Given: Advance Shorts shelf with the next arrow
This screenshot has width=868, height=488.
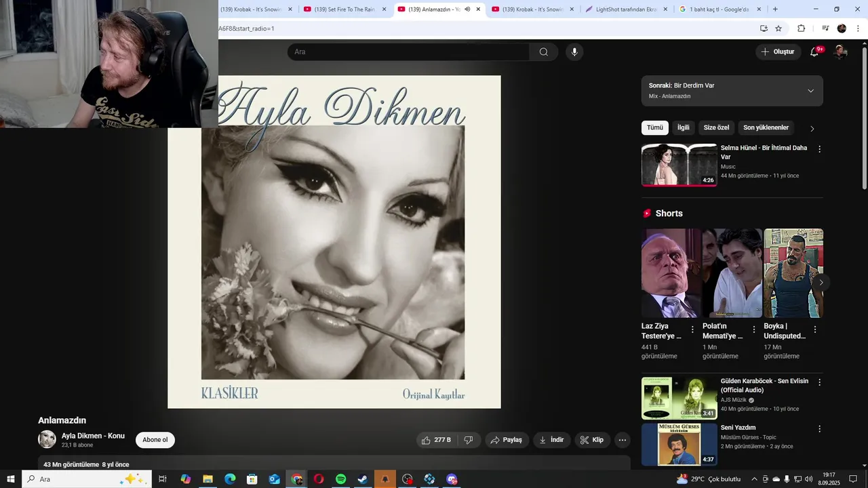Looking at the screenshot, I should pyautogui.click(x=821, y=282).
